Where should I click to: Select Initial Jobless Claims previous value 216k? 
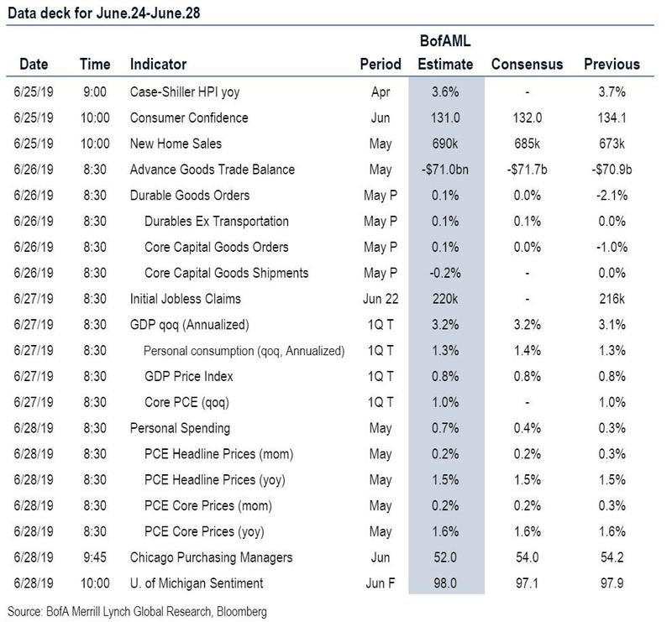[x=612, y=299]
